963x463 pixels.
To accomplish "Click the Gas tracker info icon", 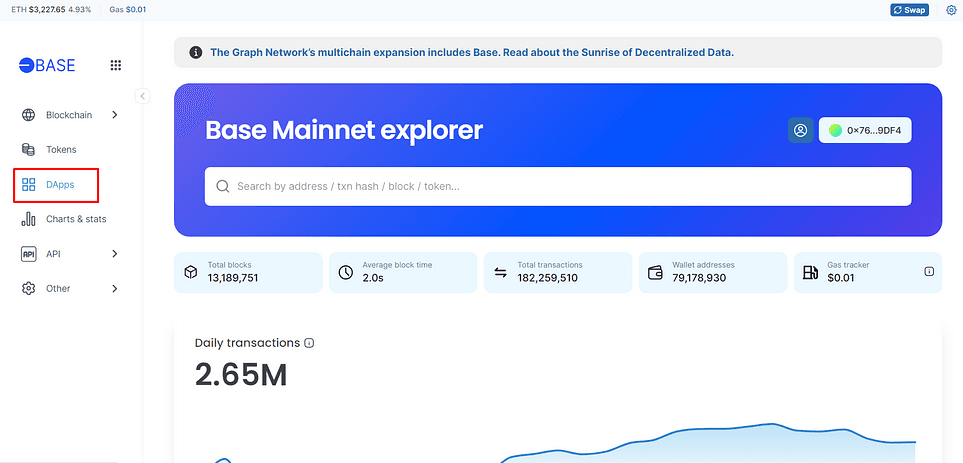I will coord(929,271).
